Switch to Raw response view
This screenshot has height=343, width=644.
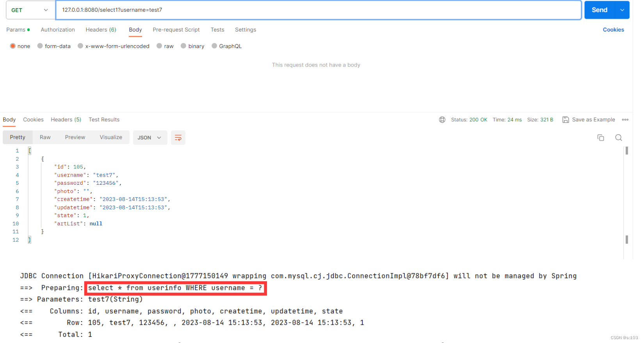45,137
